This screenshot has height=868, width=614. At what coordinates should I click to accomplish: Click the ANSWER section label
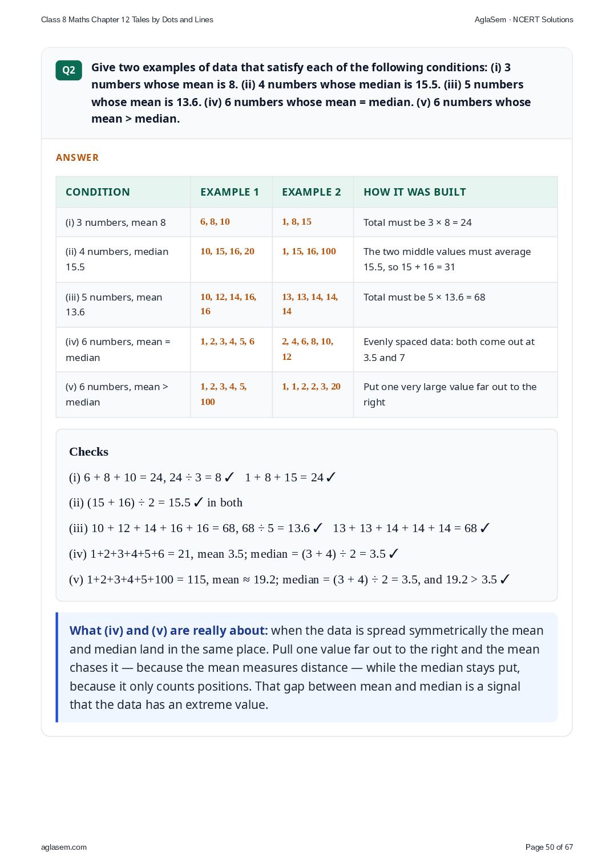click(77, 157)
